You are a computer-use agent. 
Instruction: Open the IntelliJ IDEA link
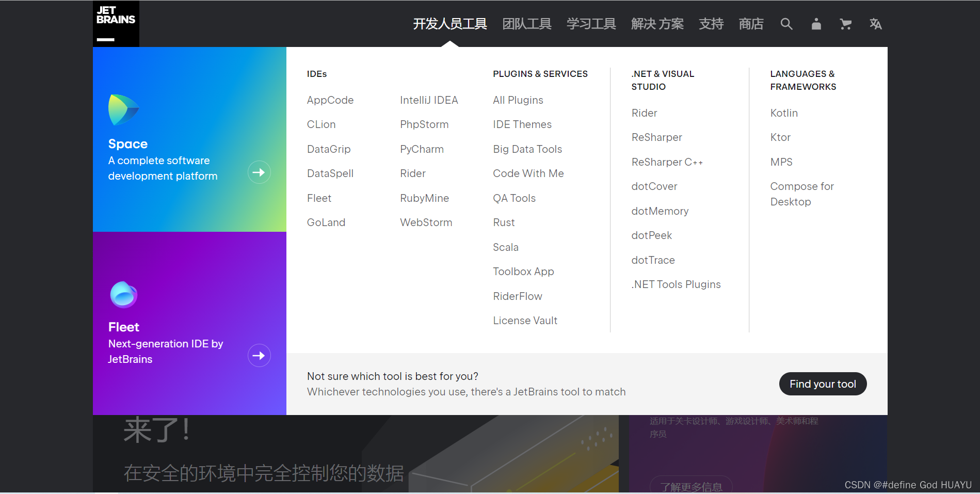click(429, 100)
